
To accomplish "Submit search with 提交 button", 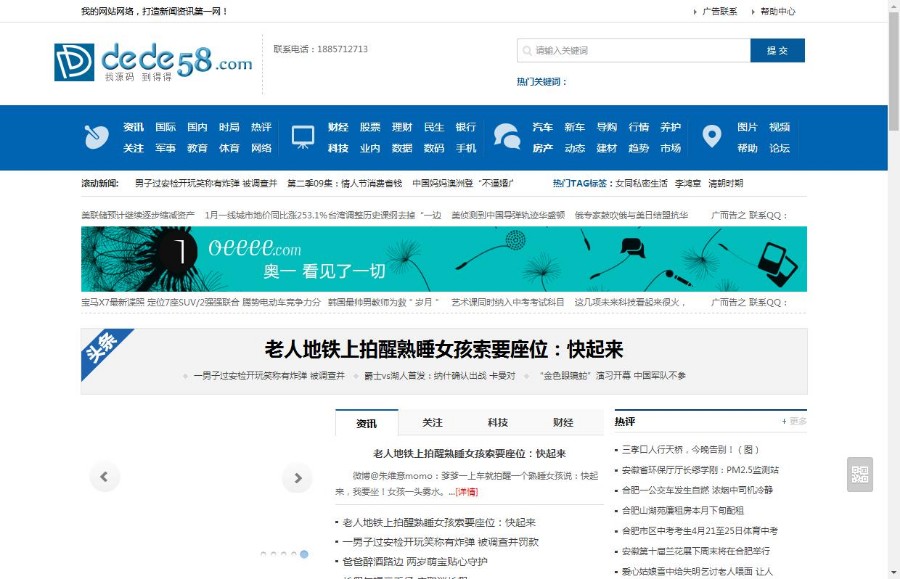I will (777, 50).
